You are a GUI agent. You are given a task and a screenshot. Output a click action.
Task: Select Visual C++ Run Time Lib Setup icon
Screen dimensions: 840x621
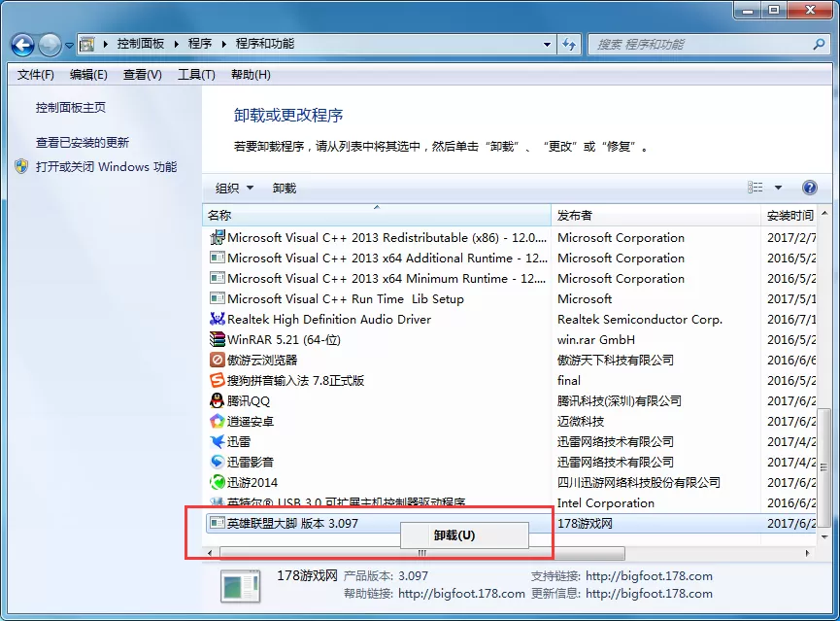pyautogui.click(x=217, y=298)
